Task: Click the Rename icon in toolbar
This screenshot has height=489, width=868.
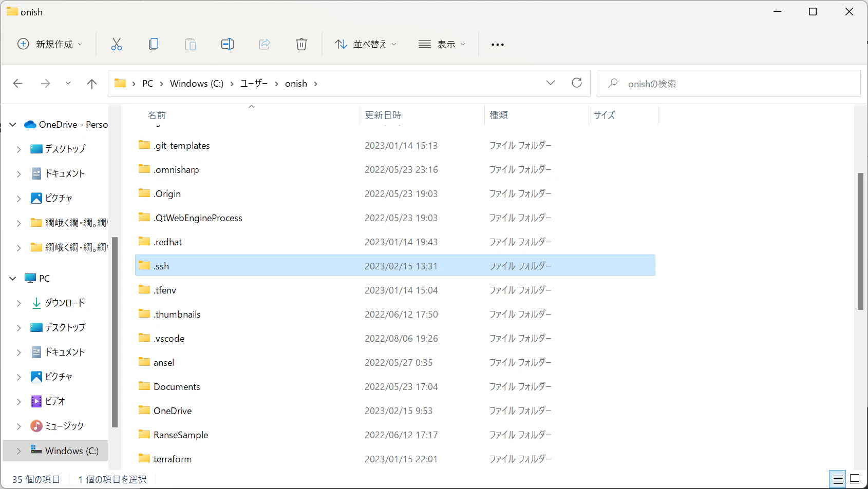Action: coord(228,44)
